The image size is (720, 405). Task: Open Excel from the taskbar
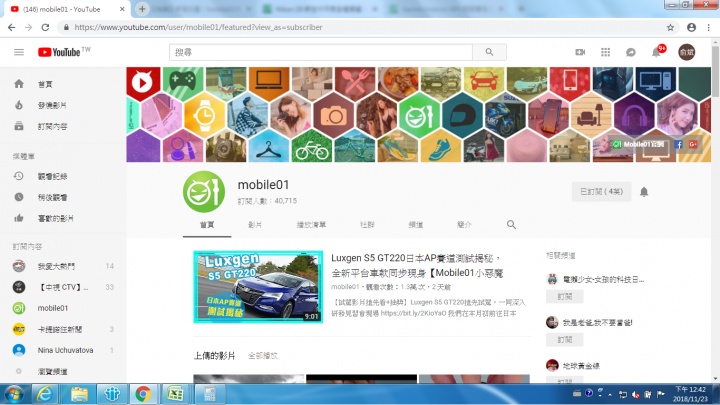click(175, 394)
